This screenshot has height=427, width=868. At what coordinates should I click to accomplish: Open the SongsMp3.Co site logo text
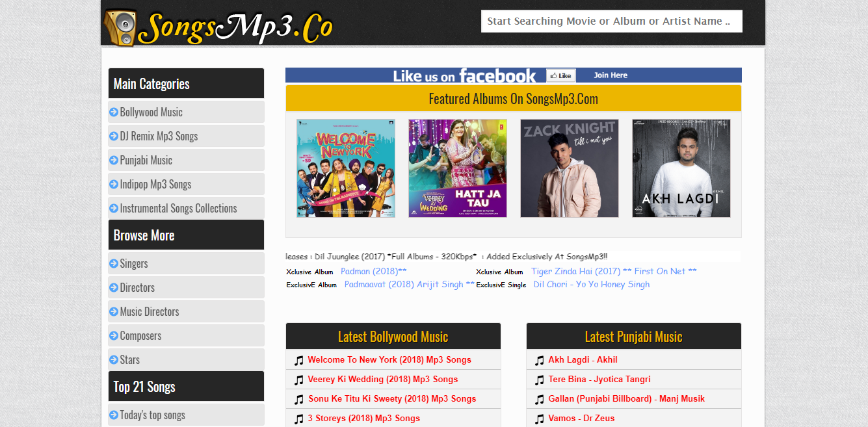236,27
